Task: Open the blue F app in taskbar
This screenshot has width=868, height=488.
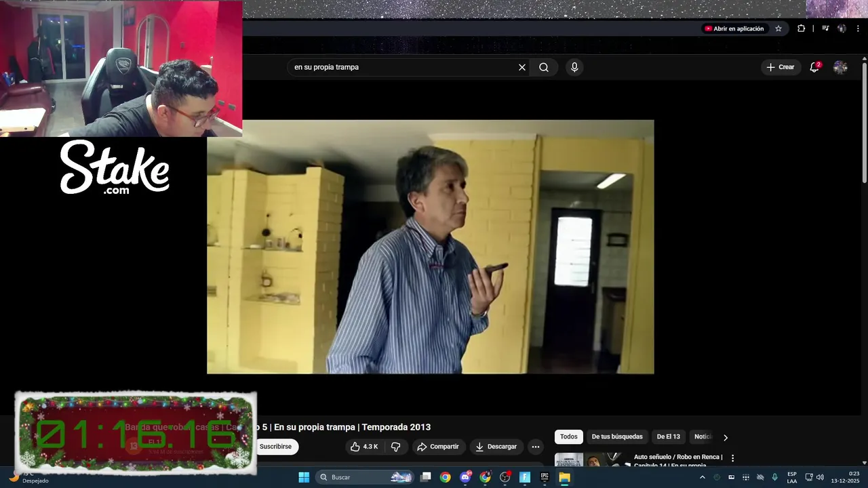Action: (525, 477)
